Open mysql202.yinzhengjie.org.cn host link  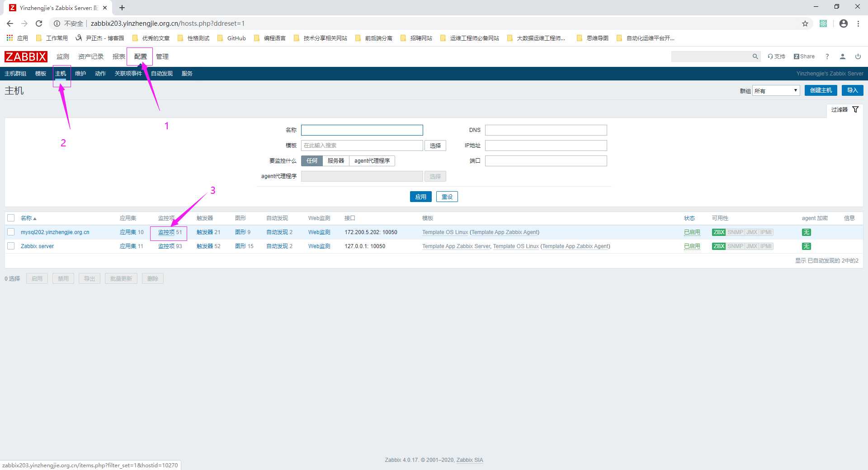click(x=55, y=232)
